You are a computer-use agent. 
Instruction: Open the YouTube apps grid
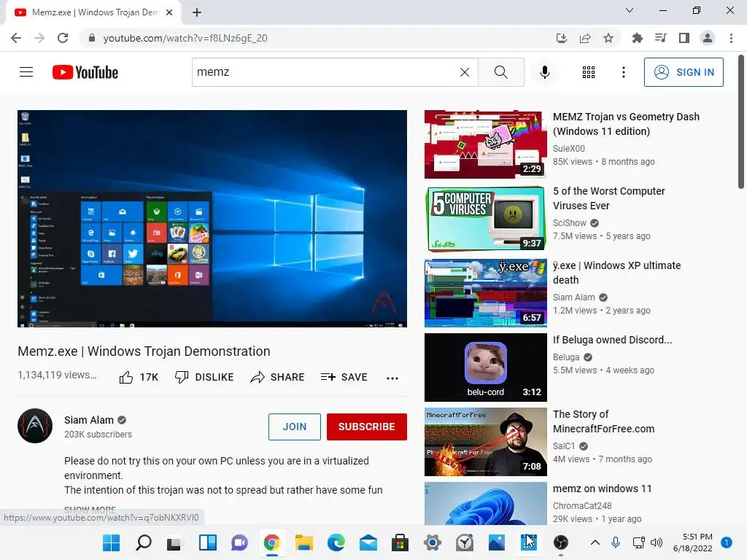point(589,72)
